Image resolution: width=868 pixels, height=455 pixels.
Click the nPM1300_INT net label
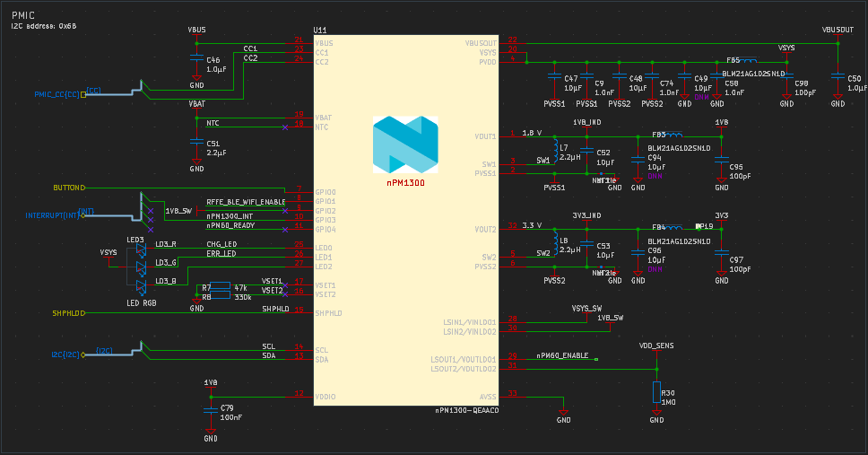point(230,216)
